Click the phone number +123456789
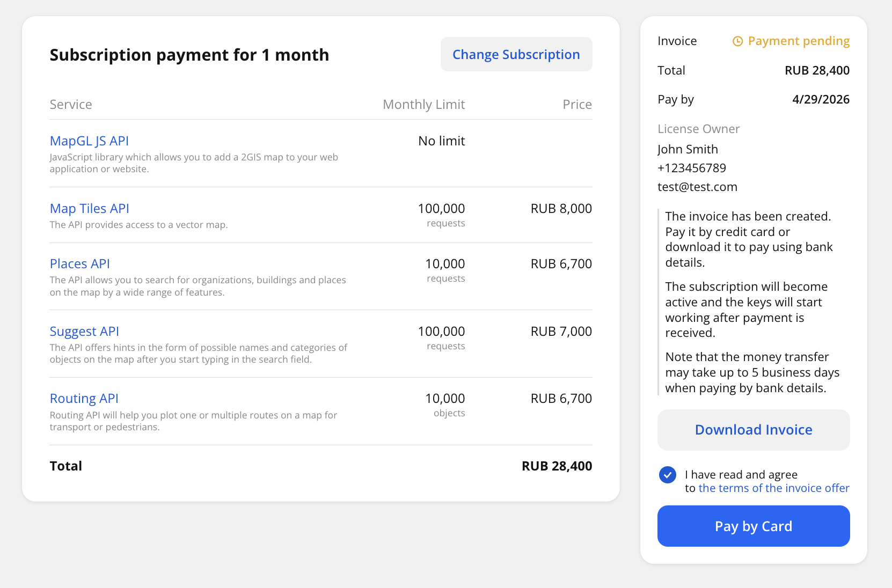The width and height of the screenshot is (892, 588). click(x=691, y=168)
